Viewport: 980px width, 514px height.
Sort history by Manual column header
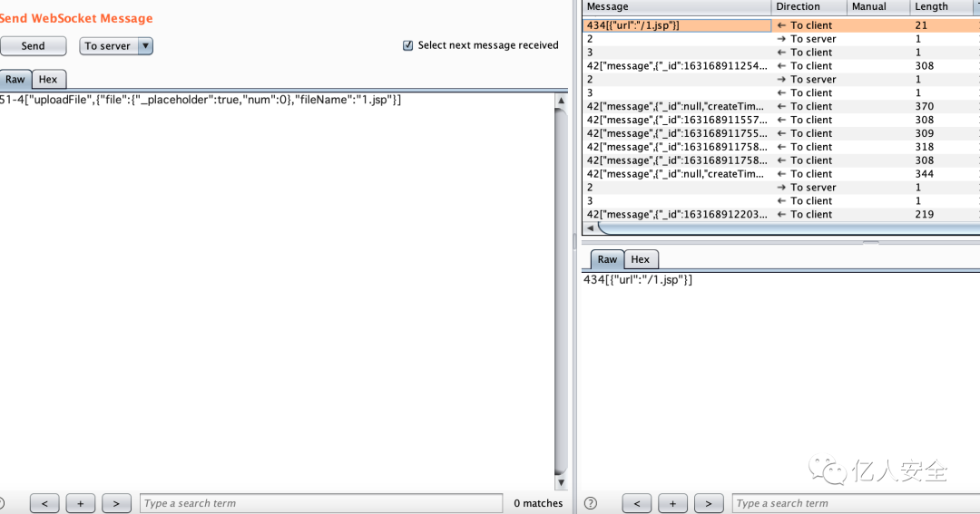[x=878, y=7]
